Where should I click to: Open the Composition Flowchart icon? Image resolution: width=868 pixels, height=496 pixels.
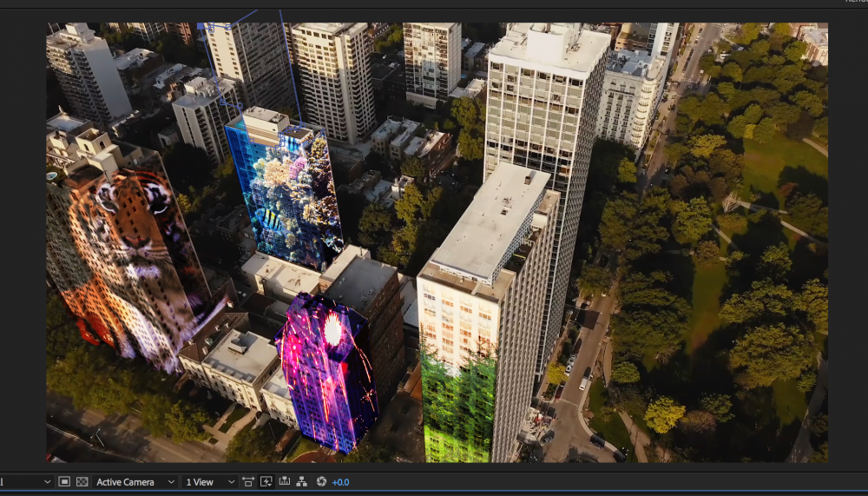coord(301,481)
